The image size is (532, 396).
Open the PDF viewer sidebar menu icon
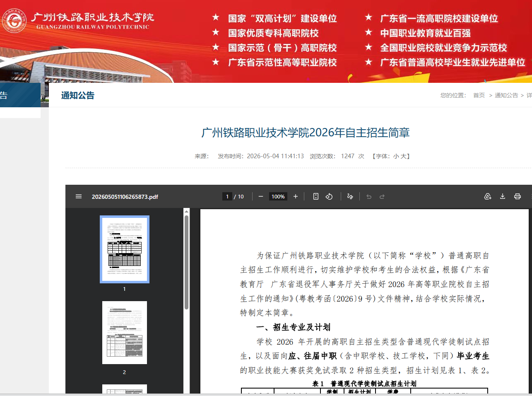click(79, 196)
